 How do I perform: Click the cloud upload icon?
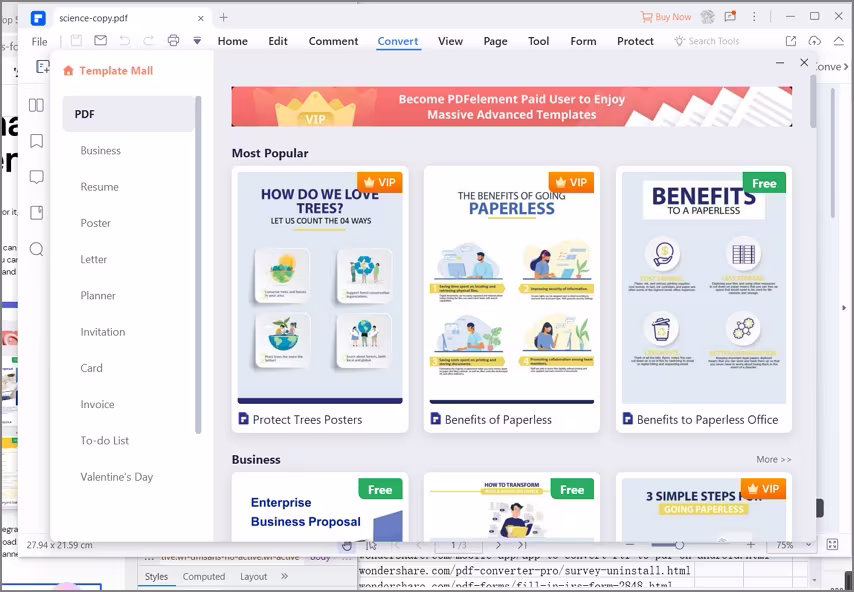(x=814, y=41)
